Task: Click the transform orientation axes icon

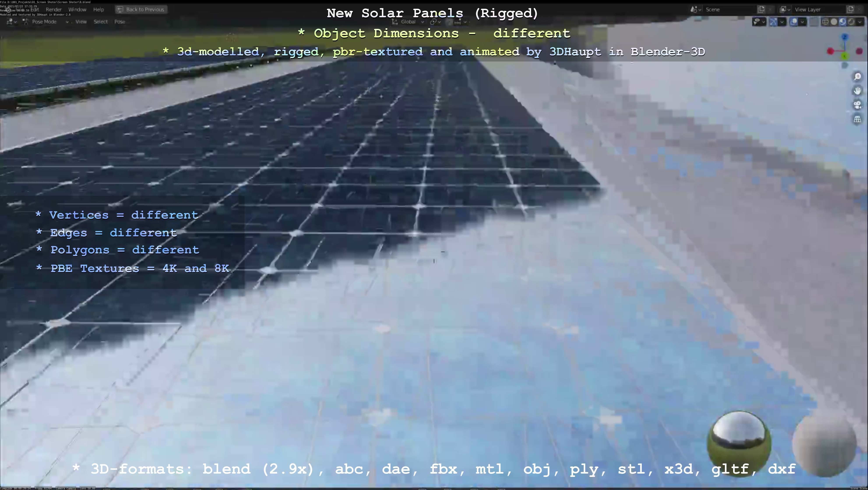Action: click(x=394, y=22)
